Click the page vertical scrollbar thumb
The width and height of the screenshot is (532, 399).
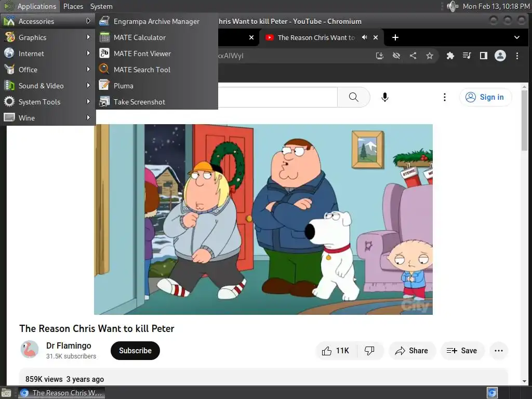click(x=525, y=121)
